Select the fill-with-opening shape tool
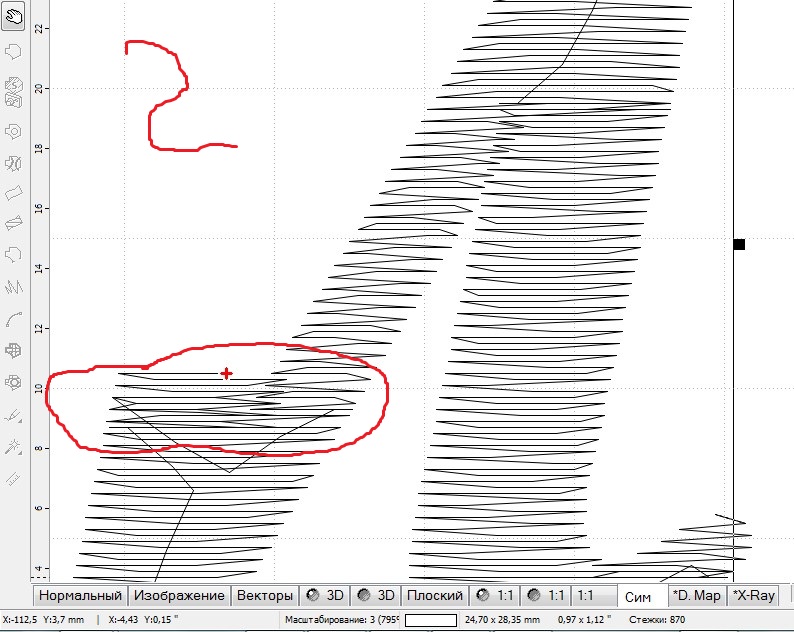This screenshot has height=632, width=794. (x=13, y=131)
